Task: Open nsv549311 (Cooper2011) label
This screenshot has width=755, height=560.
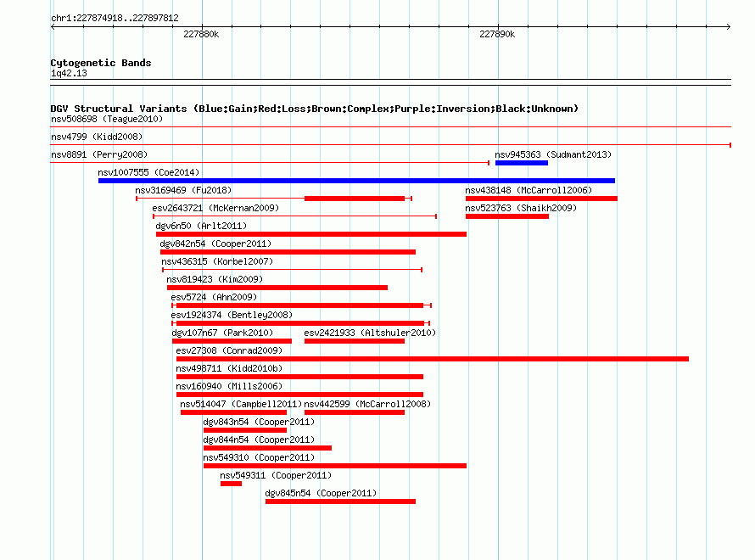Action: pyautogui.click(x=276, y=475)
